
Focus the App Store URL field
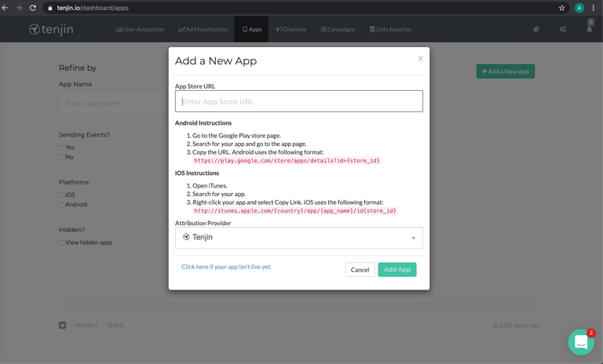tap(299, 101)
